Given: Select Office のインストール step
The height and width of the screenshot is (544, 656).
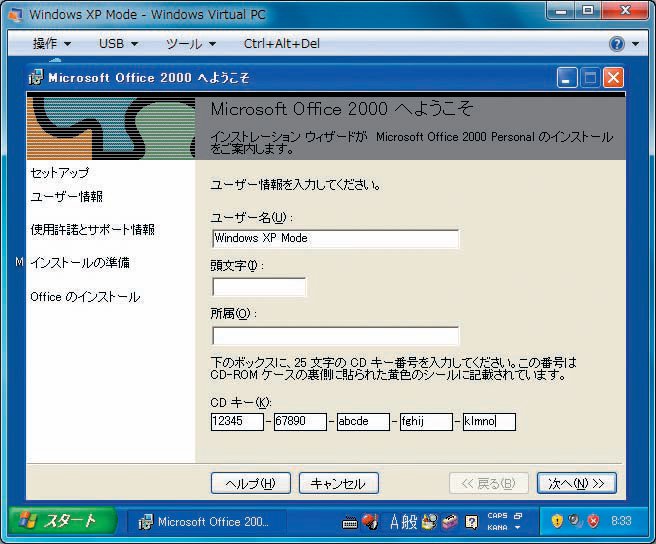Looking at the screenshot, I should pyautogui.click(x=85, y=297).
